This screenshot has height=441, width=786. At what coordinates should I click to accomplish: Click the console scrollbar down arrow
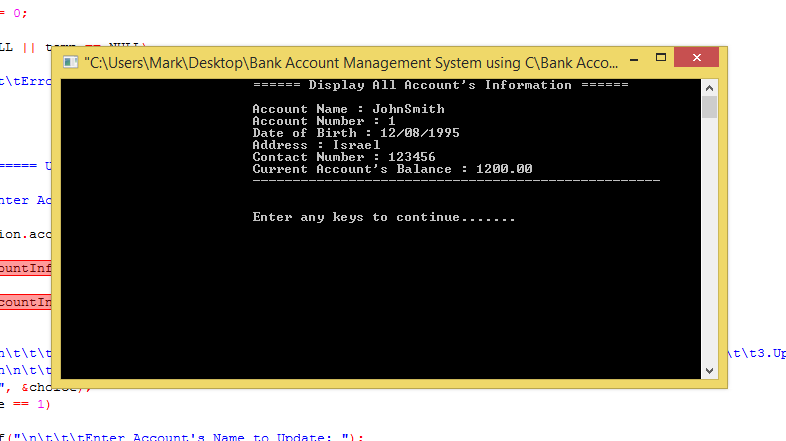[x=709, y=371]
